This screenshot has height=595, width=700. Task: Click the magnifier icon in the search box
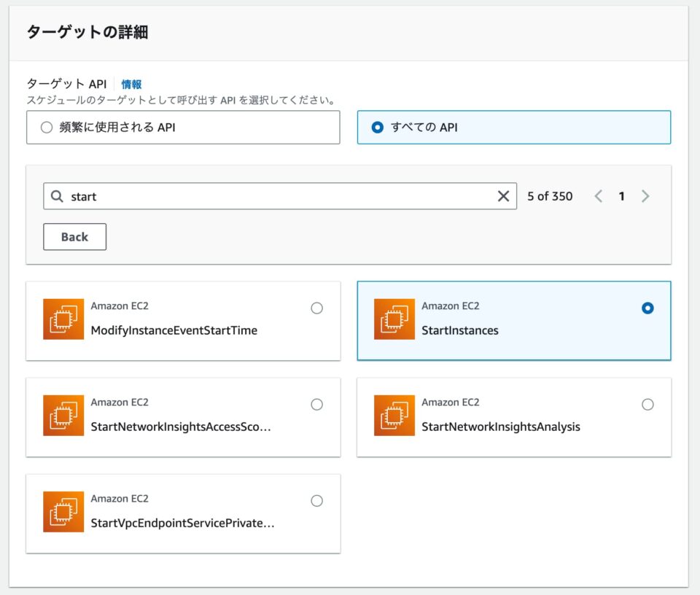(56, 196)
